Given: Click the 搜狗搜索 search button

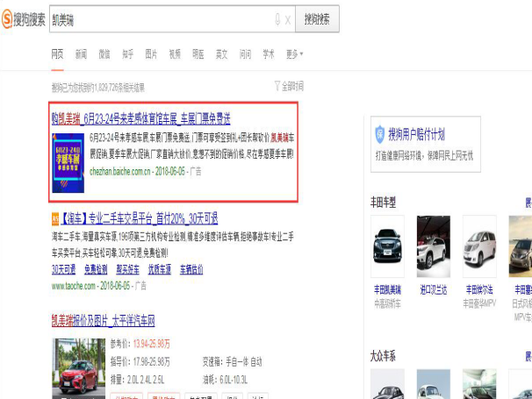Looking at the screenshot, I should (317, 19).
